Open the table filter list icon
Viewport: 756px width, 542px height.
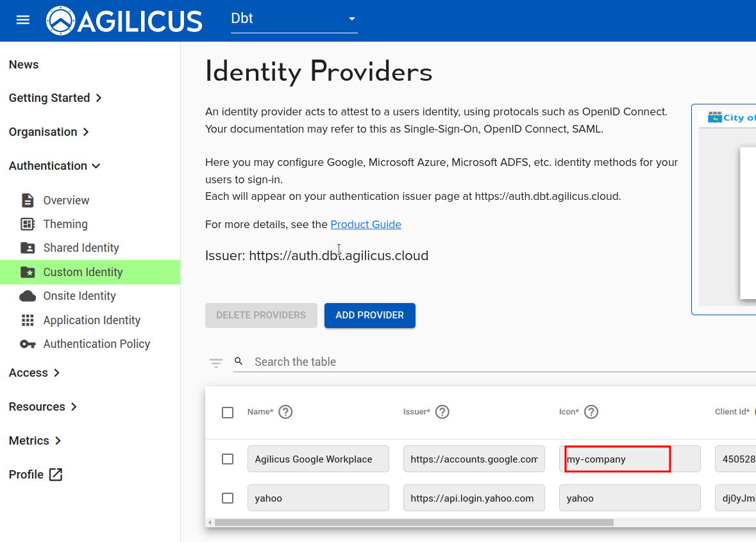pyautogui.click(x=216, y=363)
